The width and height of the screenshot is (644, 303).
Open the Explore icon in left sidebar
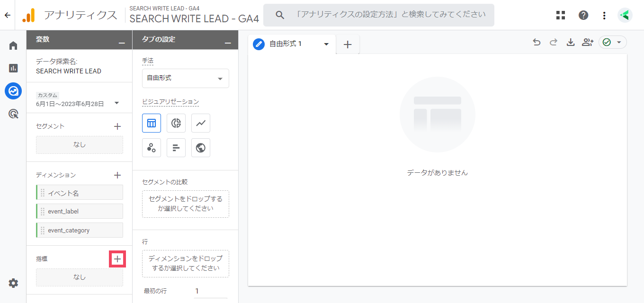[x=13, y=90]
